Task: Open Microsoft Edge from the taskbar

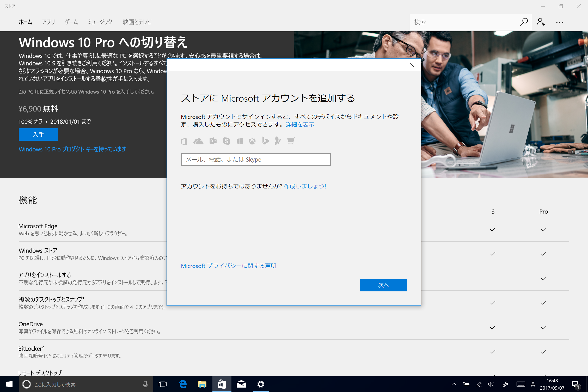Action: (182, 384)
